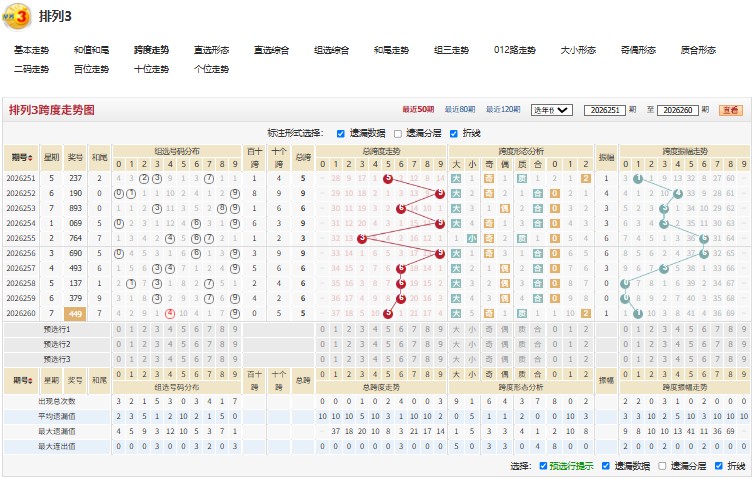
Task: Click top 组选号码分布 column header
Action: [176, 151]
